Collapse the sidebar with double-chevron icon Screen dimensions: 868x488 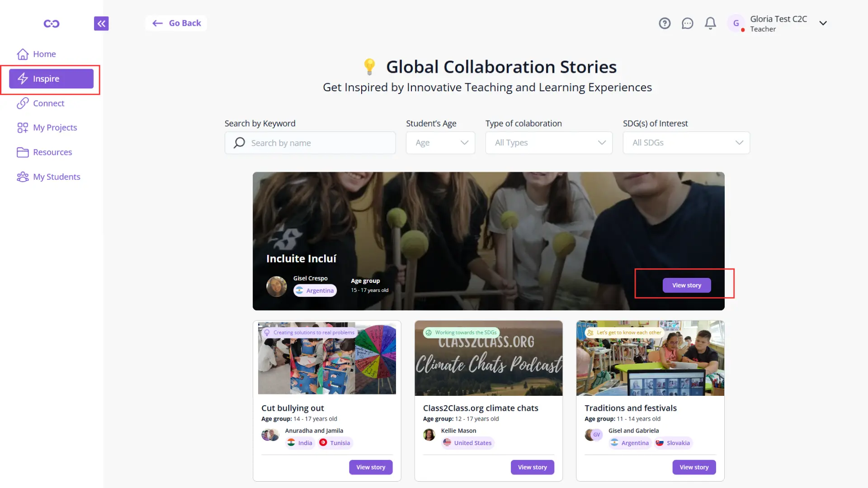click(101, 23)
